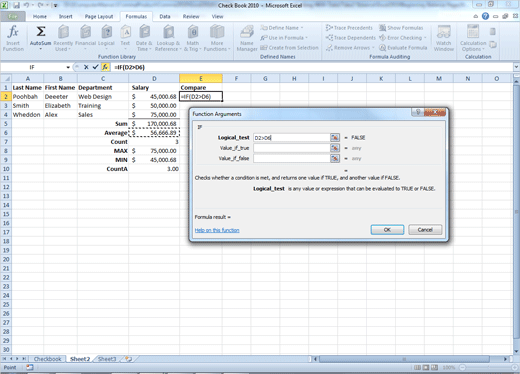This screenshot has height=374, width=520.
Task: Open the Lookup & Reference functions icon
Action: 168,32
